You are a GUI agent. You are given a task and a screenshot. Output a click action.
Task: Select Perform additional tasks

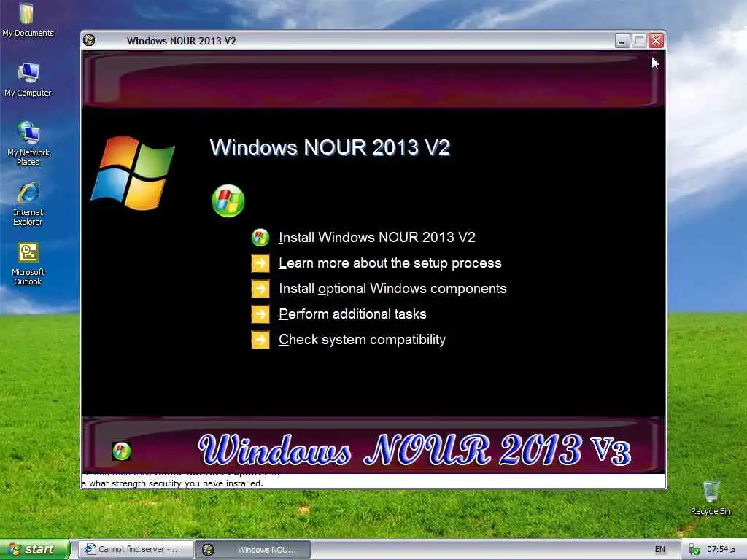(x=352, y=314)
